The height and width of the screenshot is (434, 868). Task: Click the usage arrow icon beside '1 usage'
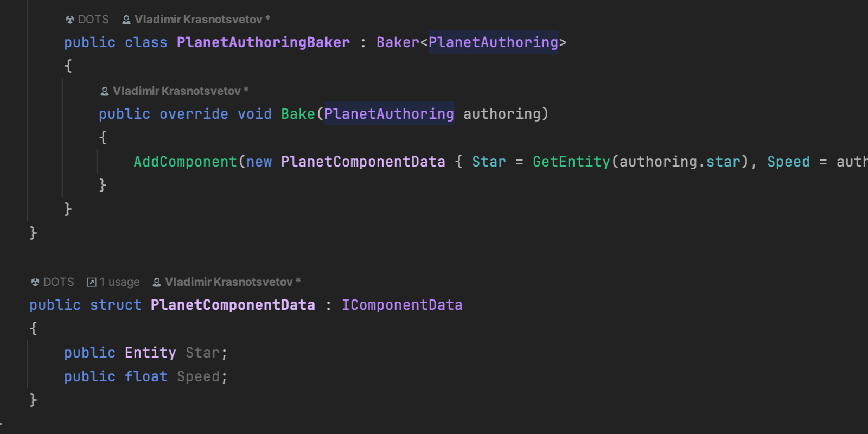pyautogui.click(x=92, y=282)
